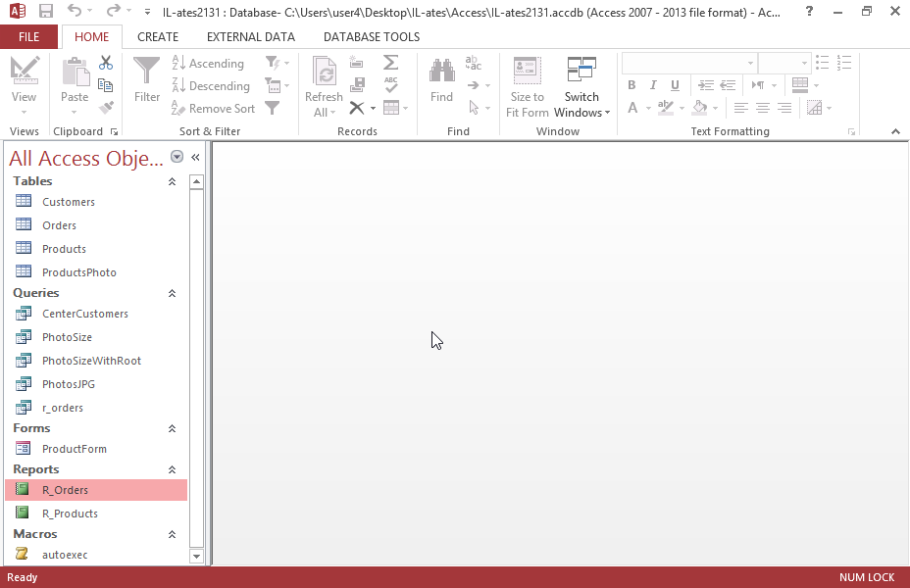Click the Align Right icon
The image size is (910, 588).
[784, 108]
